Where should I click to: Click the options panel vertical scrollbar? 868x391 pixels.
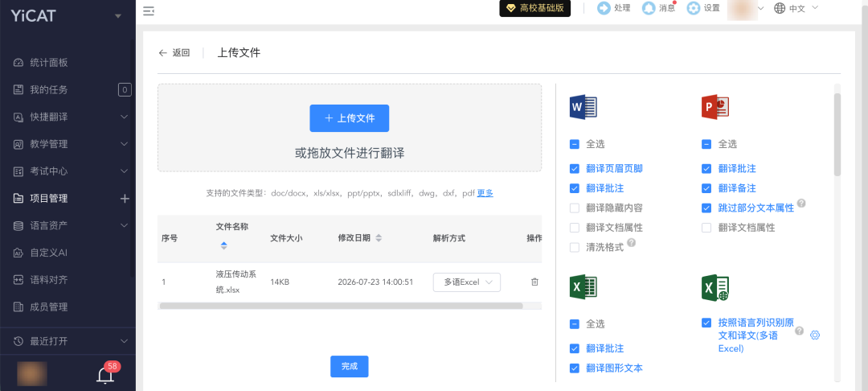(837, 134)
